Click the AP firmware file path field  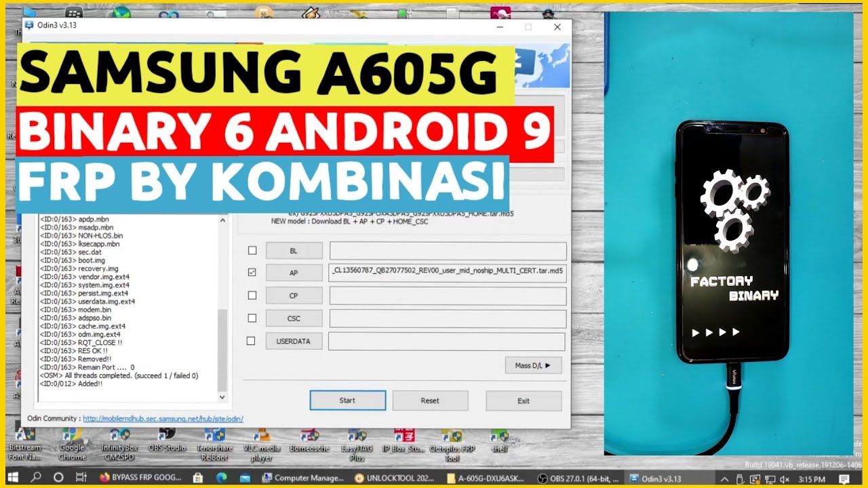(448, 272)
